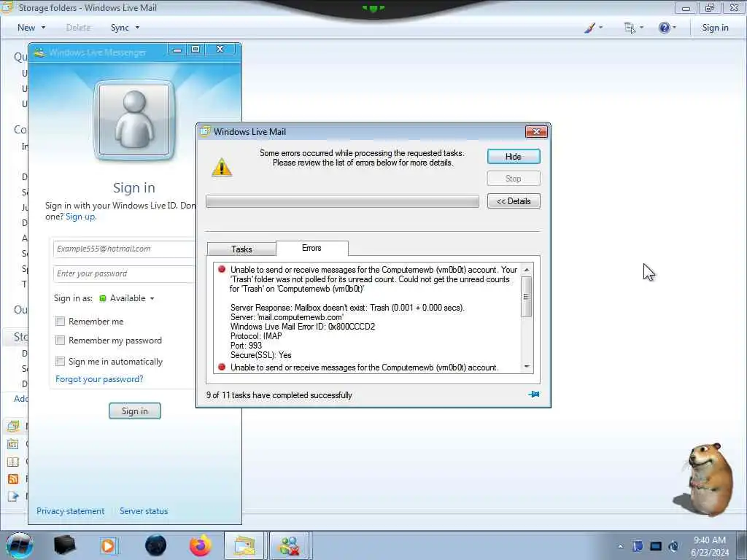Image resolution: width=747 pixels, height=560 pixels.
Task: Click the red bullet of first error entry
Action: click(x=222, y=269)
